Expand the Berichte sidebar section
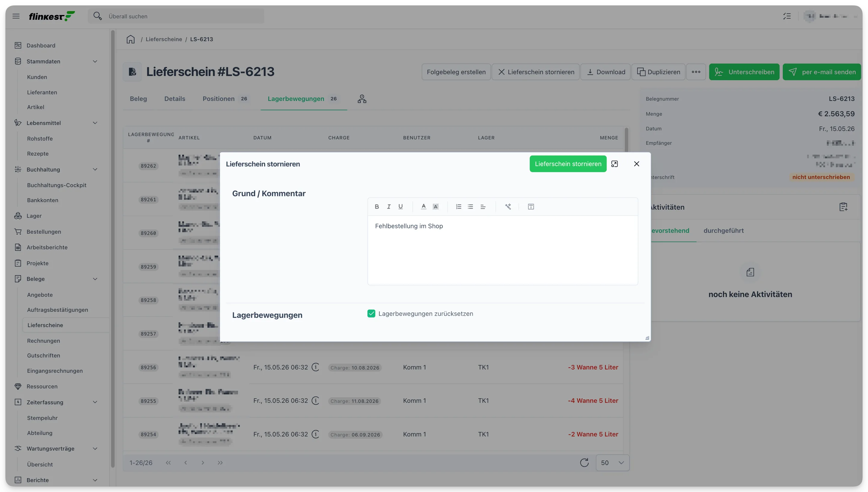Image resolution: width=868 pixels, height=492 pixels. point(95,480)
